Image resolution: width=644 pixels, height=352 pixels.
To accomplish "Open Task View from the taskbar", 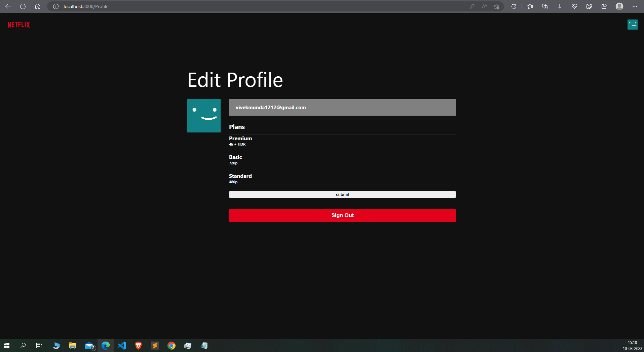I will point(39,345).
